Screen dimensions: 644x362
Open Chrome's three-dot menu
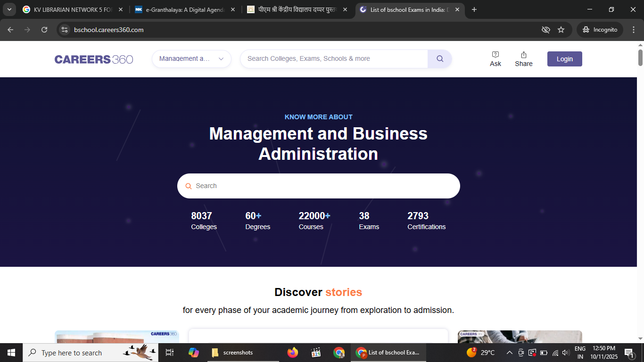point(633,30)
